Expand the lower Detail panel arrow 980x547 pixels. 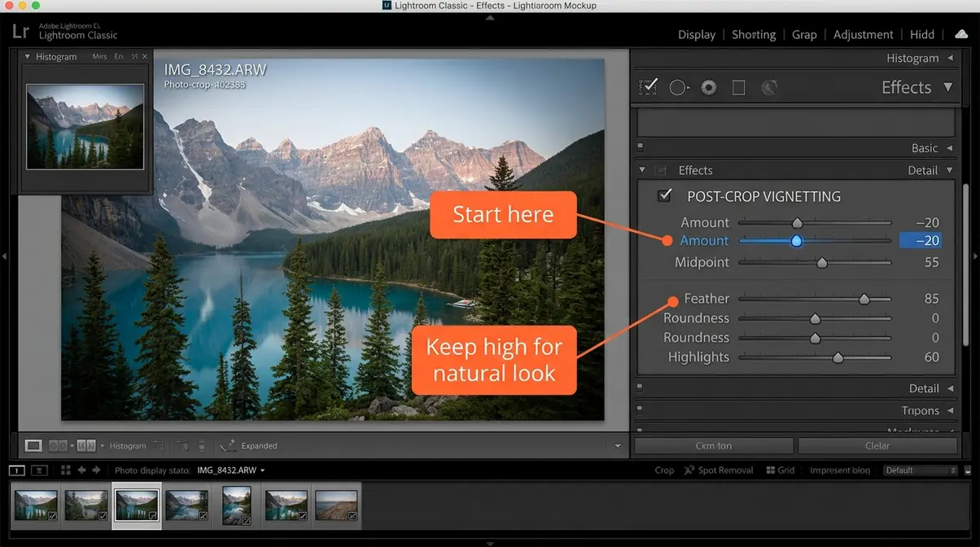[x=949, y=388]
